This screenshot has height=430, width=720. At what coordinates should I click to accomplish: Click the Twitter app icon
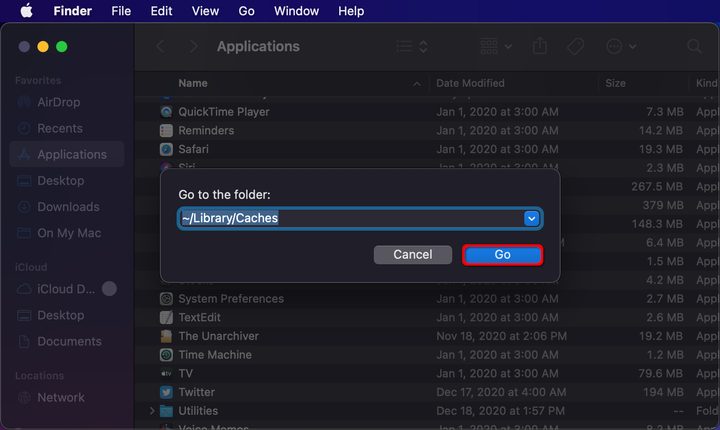coord(166,392)
